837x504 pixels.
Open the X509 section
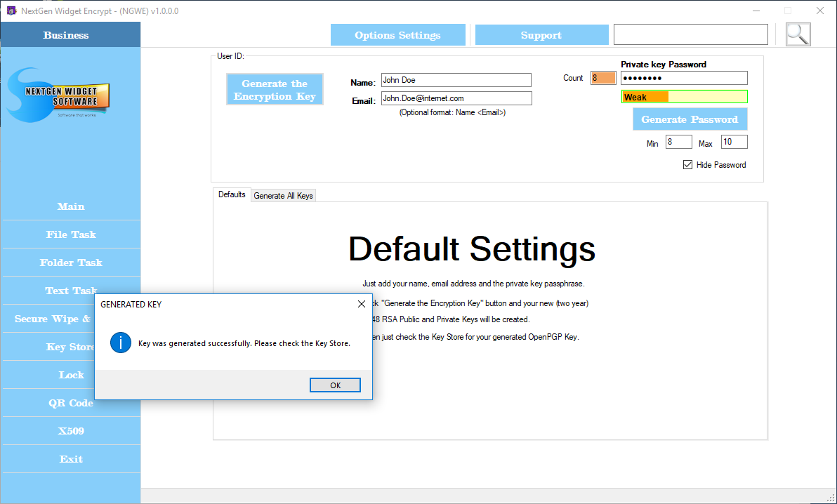point(71,431)
